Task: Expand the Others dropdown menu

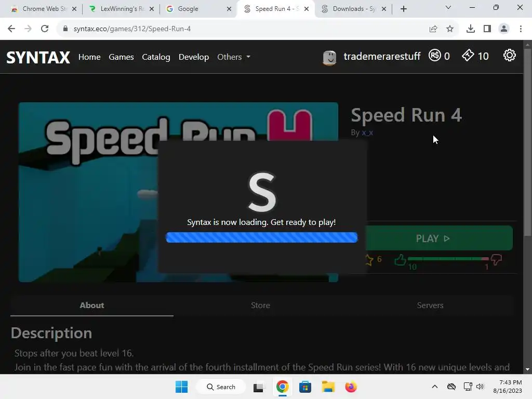Action: tap(234, 57)
